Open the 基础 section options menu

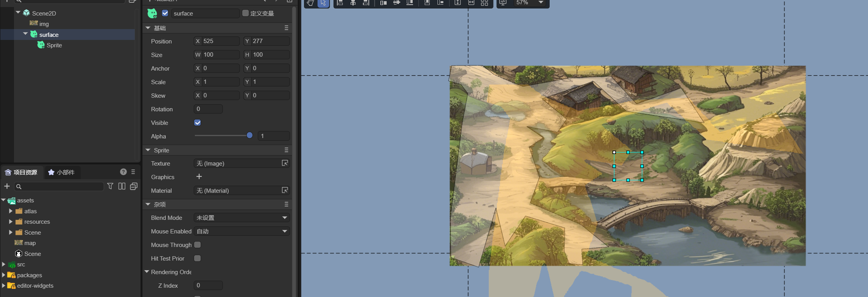[x=286, y=28]
